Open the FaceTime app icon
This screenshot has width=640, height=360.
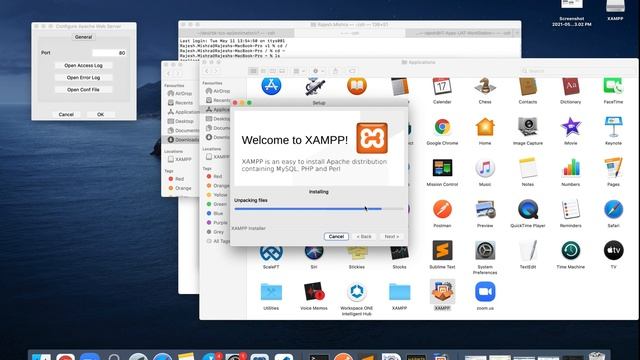[613, 87]
